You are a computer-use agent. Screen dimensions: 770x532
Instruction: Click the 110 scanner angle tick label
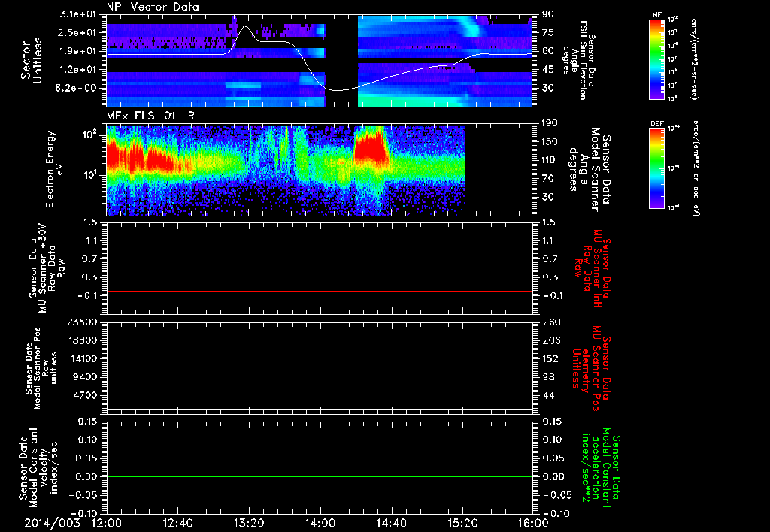tap(550, 160)
